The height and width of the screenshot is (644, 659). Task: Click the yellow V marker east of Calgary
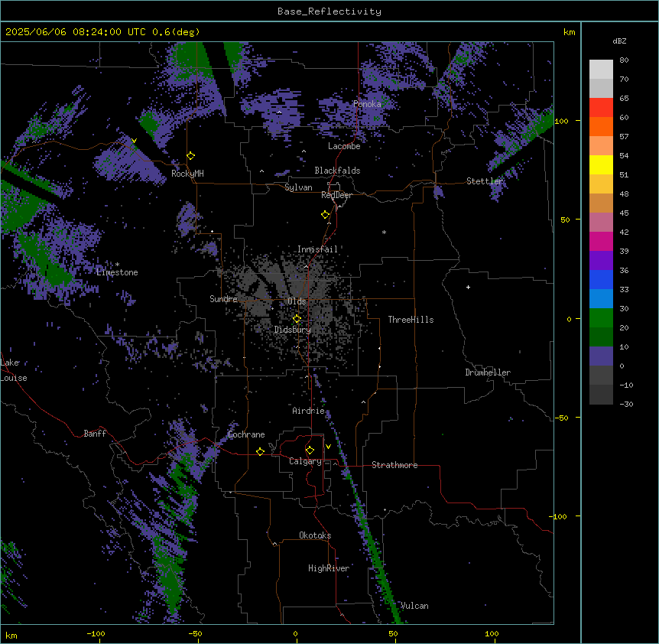pos(328,447)
